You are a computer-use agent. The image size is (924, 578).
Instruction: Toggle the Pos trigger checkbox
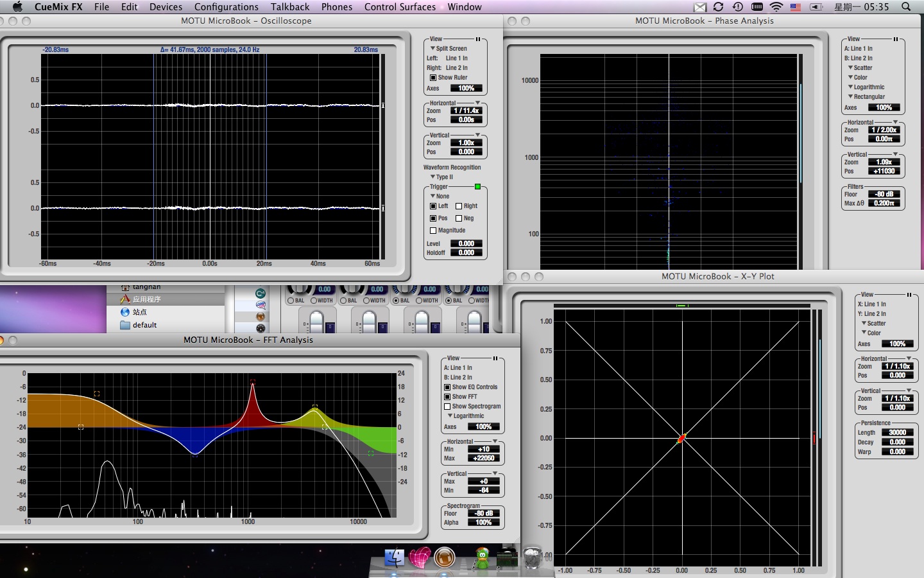tap(433, 218)
